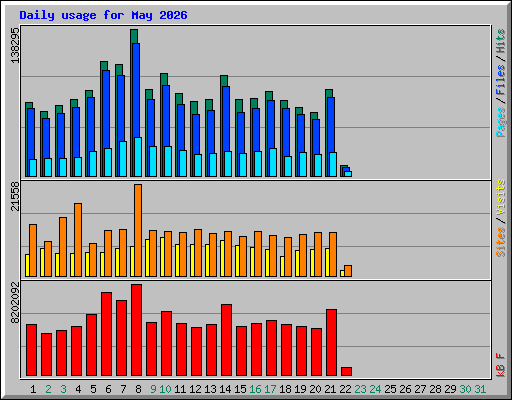The image size is (512, 400).
Task: Click the red KB bar for day 21
Action: pyautogui.click(x=331, y=343)
